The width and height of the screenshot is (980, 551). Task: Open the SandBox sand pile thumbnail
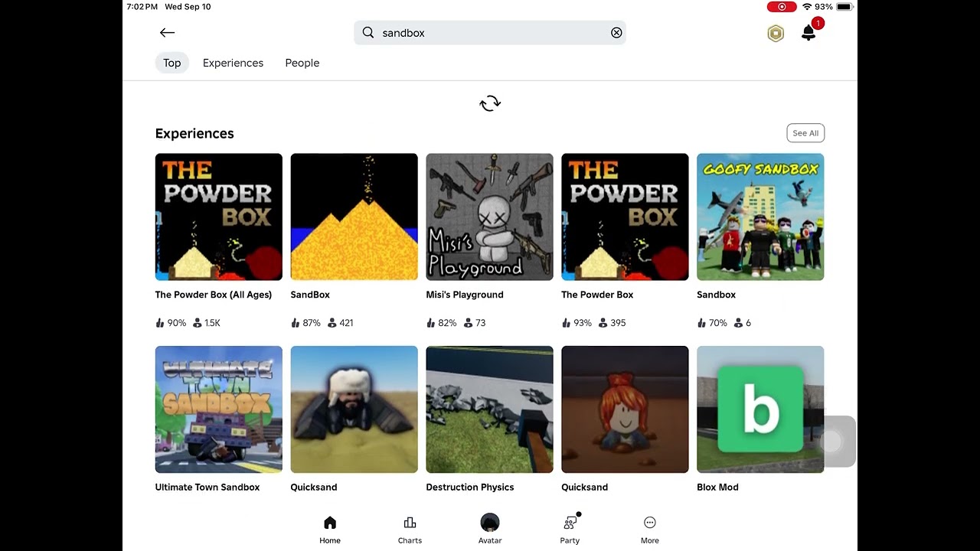point(354,217)
